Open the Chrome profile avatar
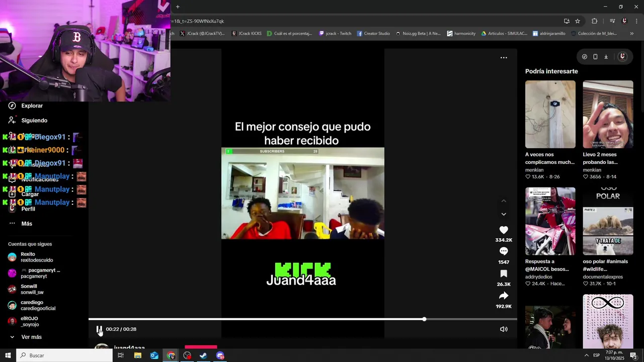Screen dimensions: 644x362 [x=624, y=21]
